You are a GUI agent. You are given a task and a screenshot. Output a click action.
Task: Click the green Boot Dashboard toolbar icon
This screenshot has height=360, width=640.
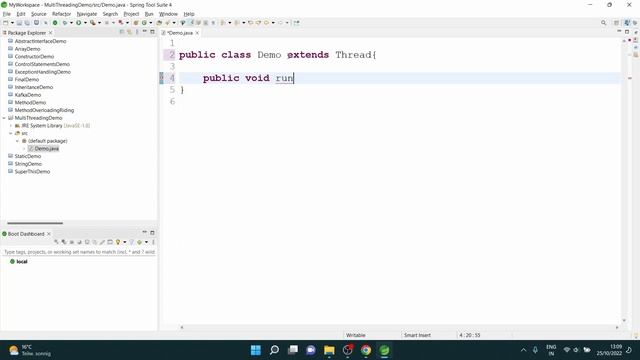(55, 23)
